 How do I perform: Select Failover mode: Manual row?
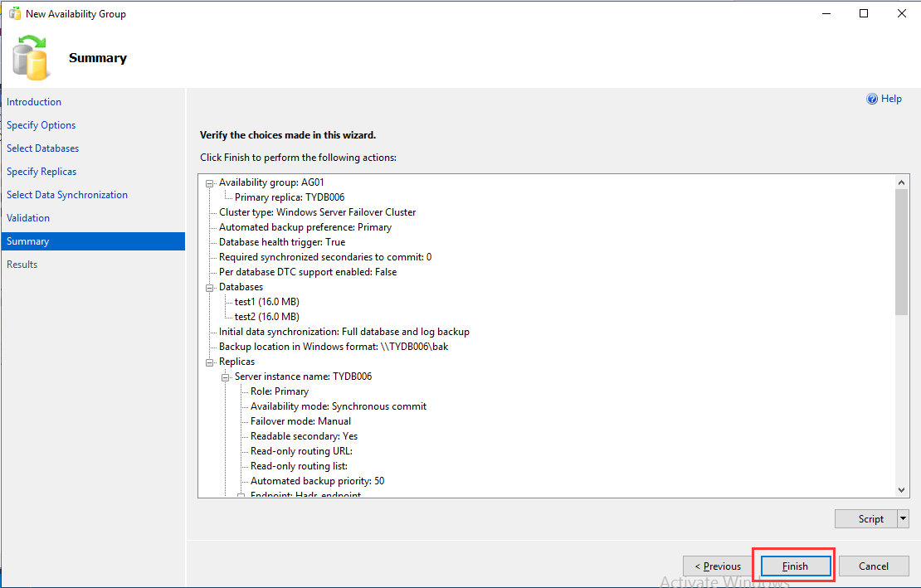pos(300,420)
